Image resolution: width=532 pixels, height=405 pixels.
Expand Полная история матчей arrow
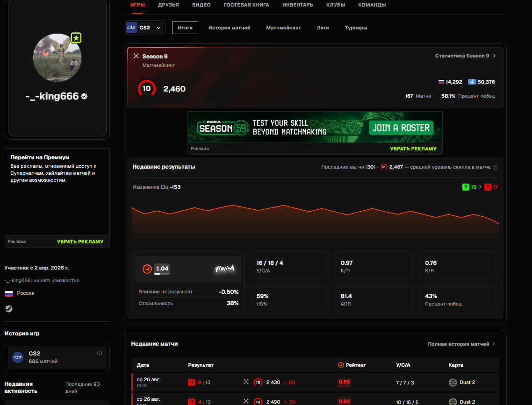coord(494,344)
